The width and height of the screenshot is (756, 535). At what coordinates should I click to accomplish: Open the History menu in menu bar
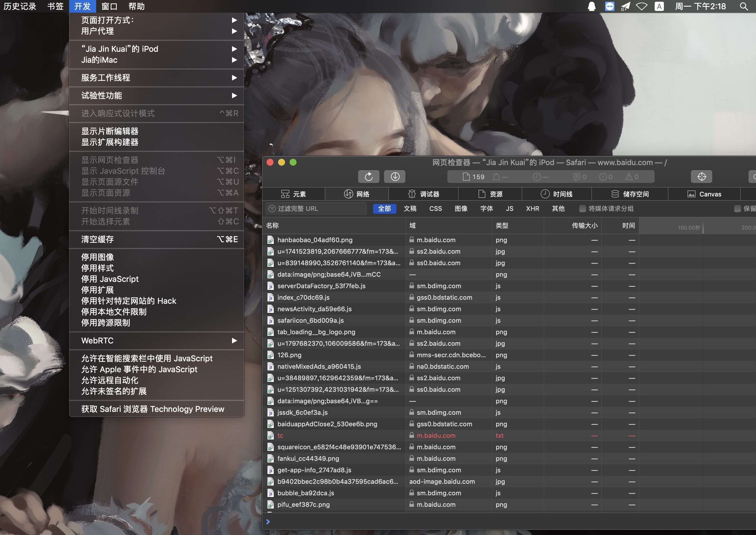(20, 6)
